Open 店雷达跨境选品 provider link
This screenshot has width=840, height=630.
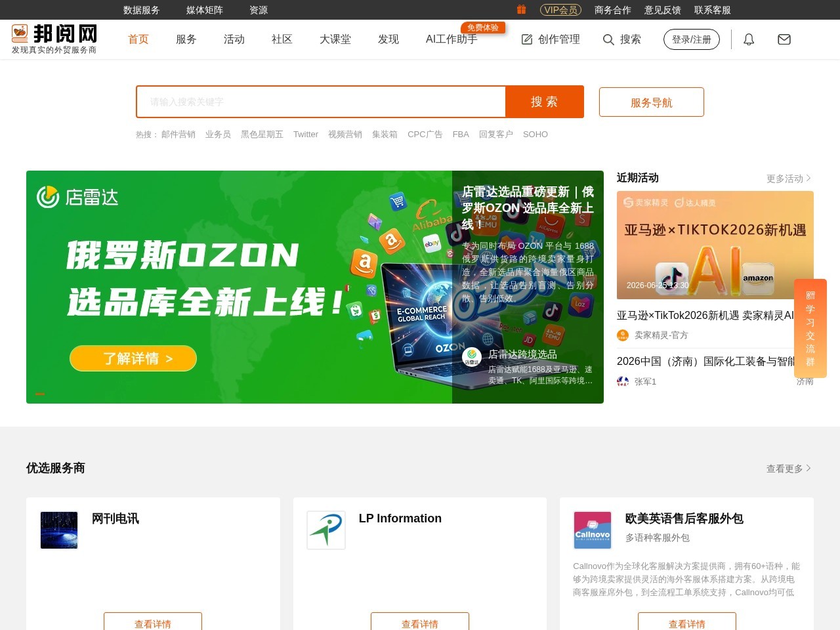522,354
